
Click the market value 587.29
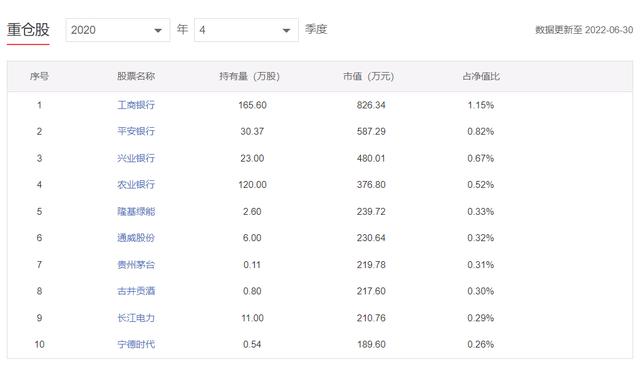pos(371,131)
